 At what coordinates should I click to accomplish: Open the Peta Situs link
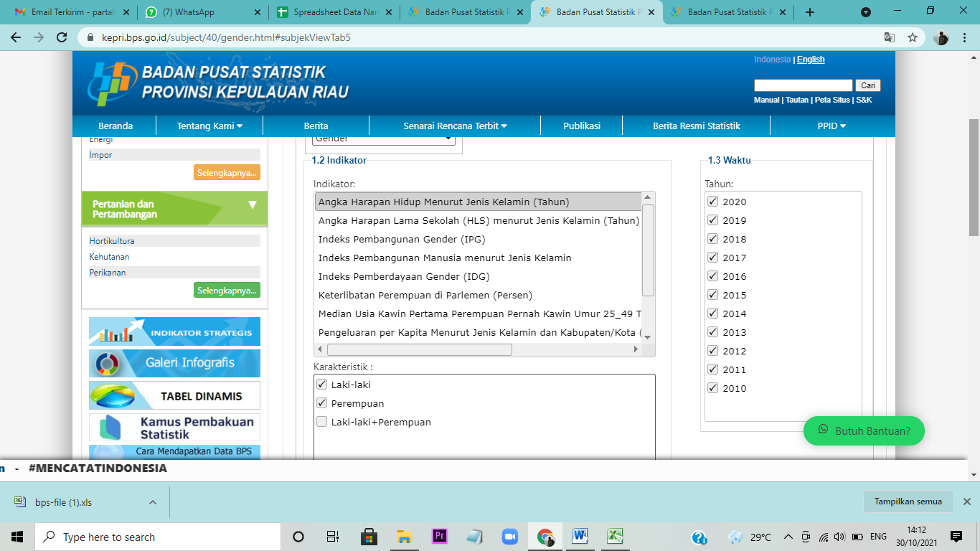(832, 100)
